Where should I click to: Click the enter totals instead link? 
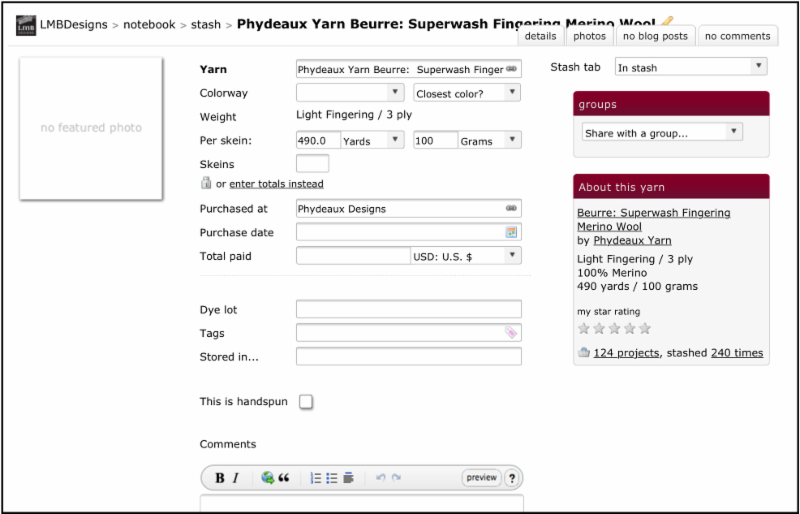click(x=276, y=184)
